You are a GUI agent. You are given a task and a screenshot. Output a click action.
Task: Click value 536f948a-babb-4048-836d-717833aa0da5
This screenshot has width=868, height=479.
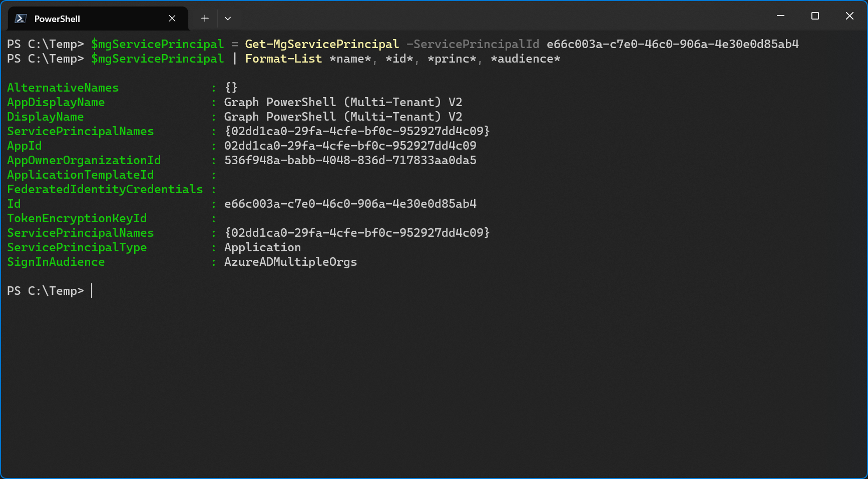click(350, 160)
